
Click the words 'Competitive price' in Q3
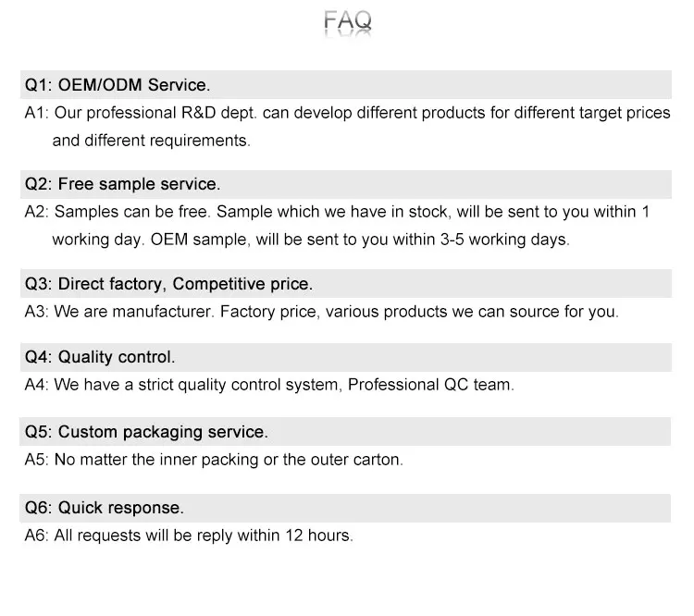tap(242, 284)
